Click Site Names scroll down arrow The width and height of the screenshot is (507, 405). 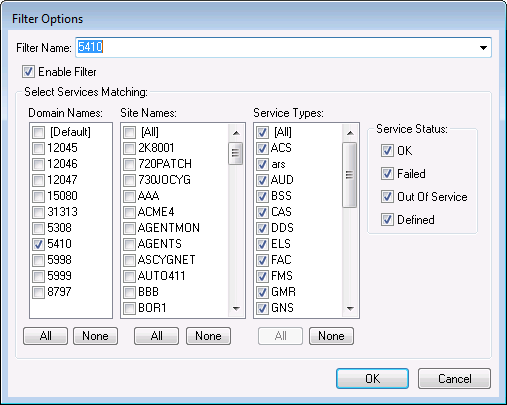[x=236, y=308]
